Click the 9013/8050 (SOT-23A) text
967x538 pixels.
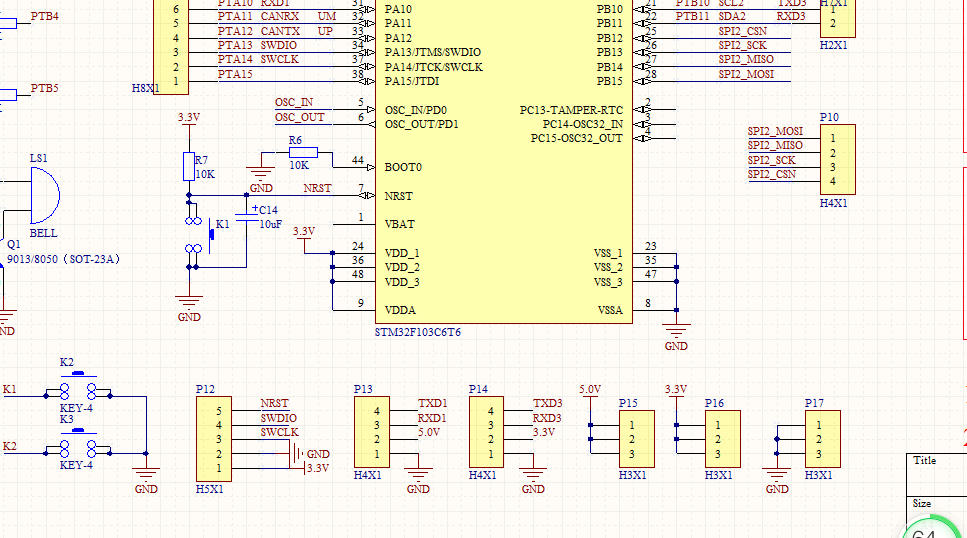click(64, 259)
